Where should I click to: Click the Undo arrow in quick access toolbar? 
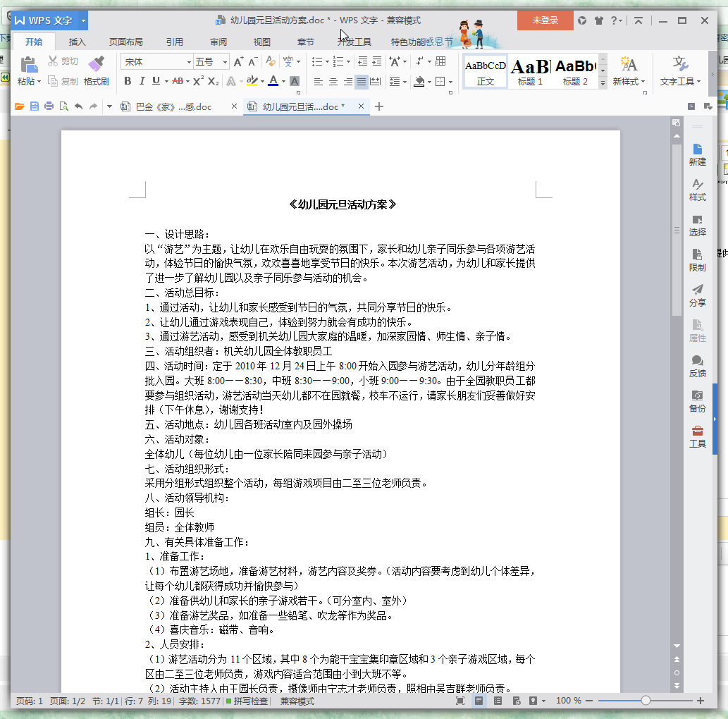coord(78,106)
